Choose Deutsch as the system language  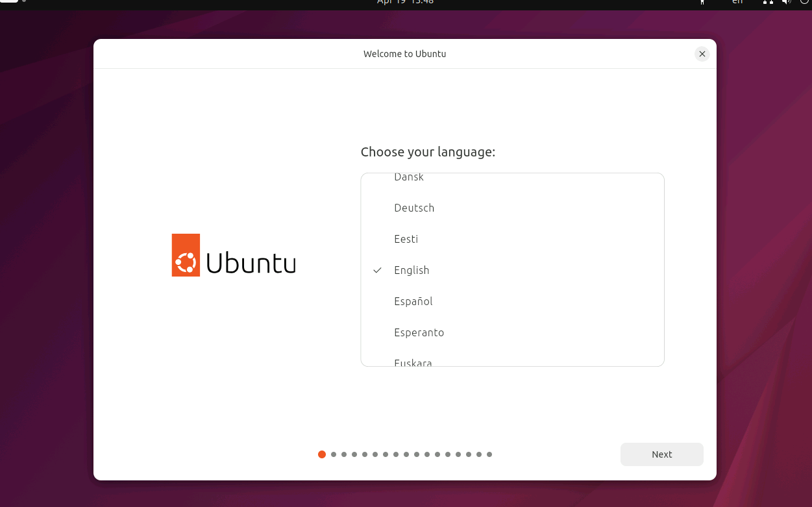414,208
